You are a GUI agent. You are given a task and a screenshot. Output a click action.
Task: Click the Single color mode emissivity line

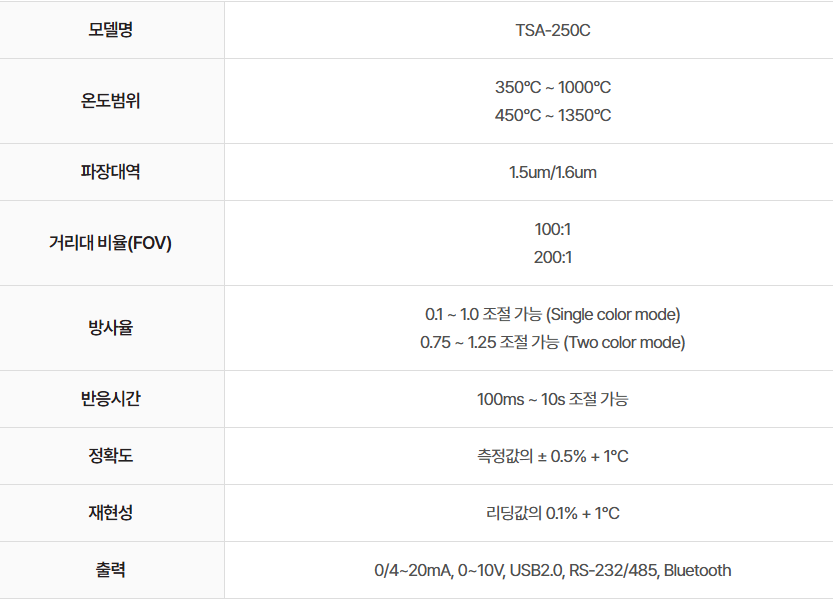552,314
